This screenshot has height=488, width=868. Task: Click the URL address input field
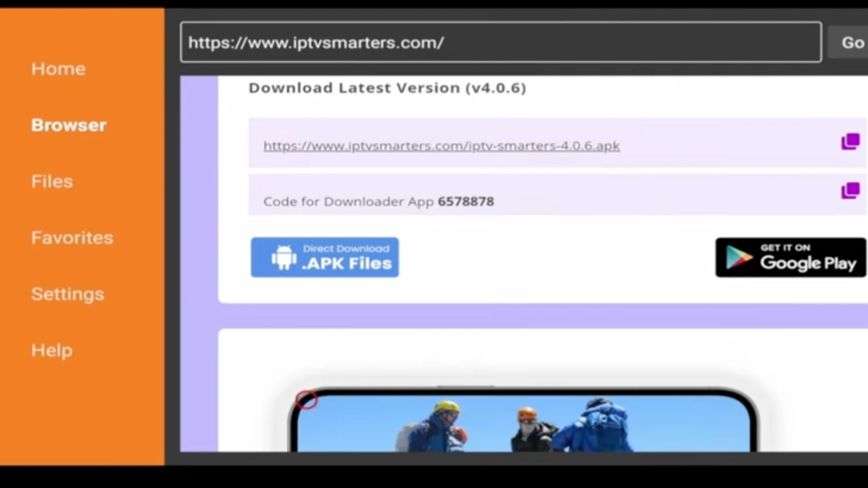pos(501,42)
